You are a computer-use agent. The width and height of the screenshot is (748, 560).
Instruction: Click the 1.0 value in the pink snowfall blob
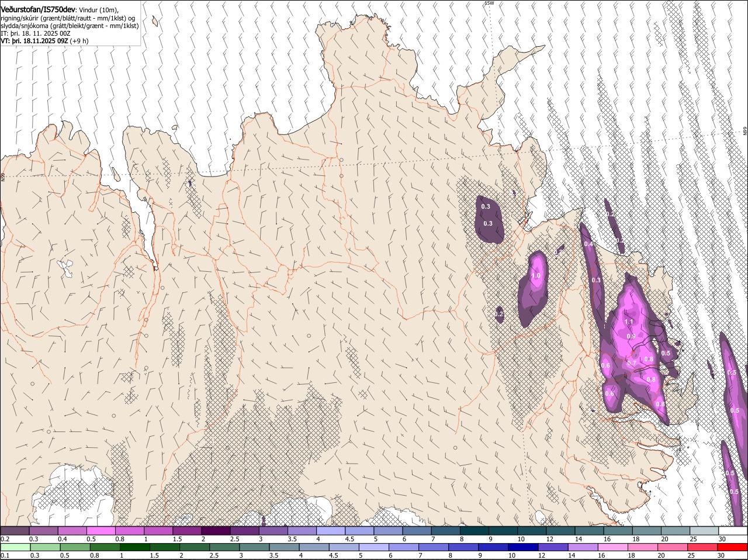[536, 276]
